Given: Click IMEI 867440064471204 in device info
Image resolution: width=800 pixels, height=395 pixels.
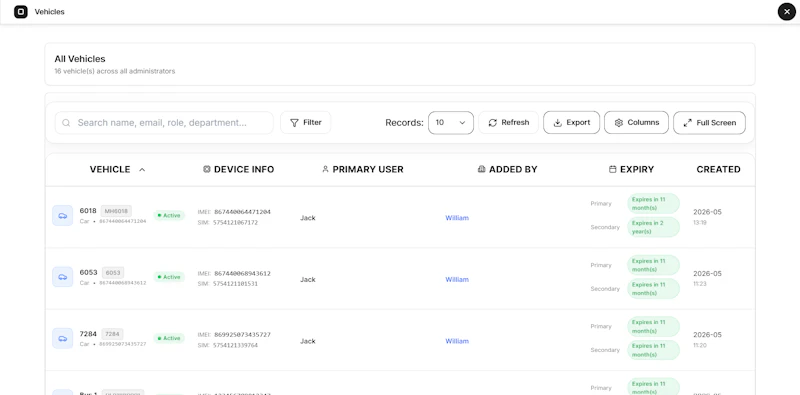Looking at the screenshot, I should (x=242, y=212).
